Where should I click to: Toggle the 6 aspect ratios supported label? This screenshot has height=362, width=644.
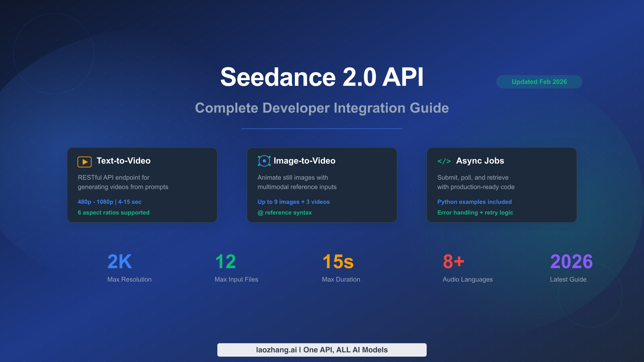[114, 212]
